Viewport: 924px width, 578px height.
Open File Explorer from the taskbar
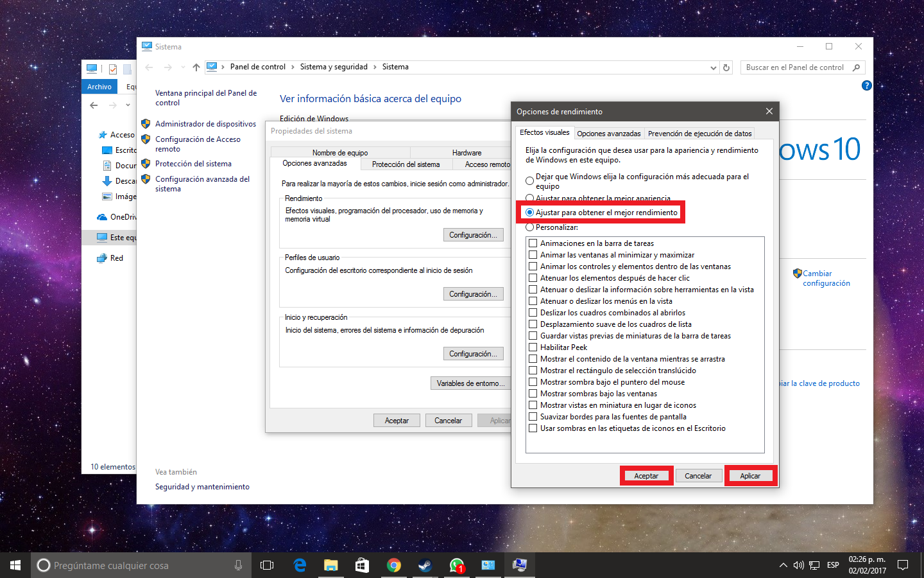pos(330,565)
